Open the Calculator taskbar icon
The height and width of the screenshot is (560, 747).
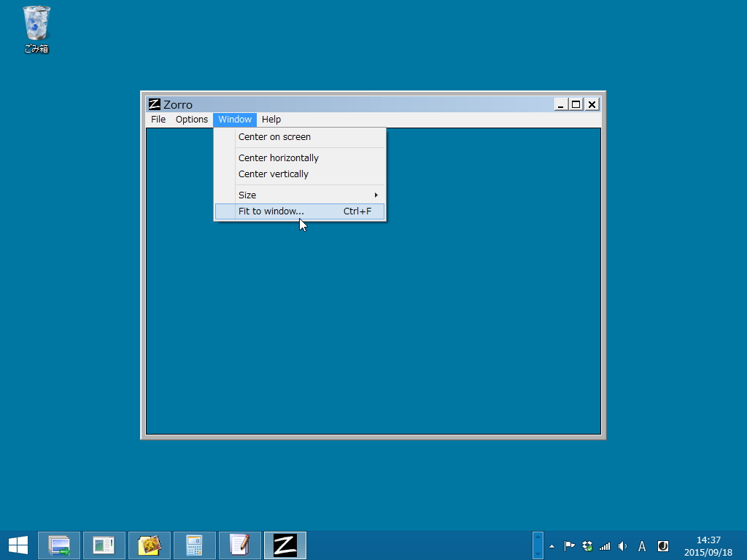pos(194,545)
